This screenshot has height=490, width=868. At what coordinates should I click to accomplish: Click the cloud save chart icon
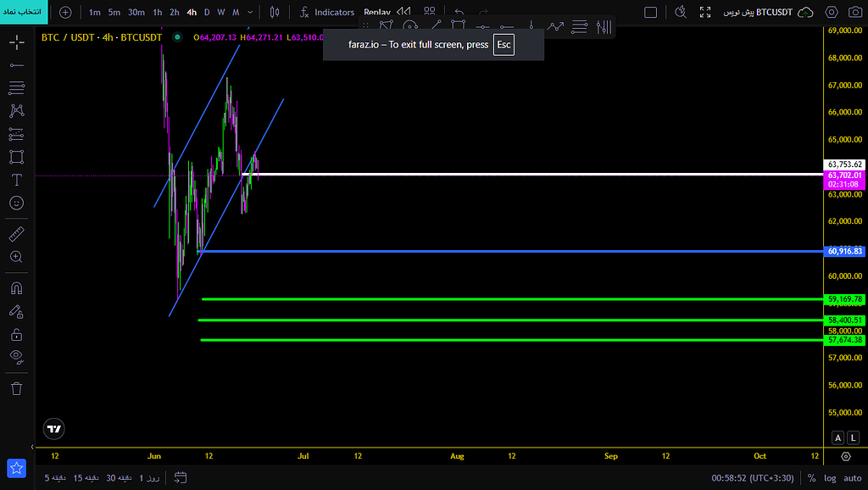tap(805, 12)
